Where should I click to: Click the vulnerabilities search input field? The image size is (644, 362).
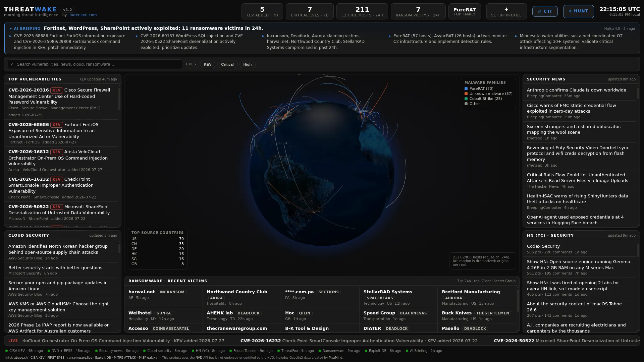95,64
